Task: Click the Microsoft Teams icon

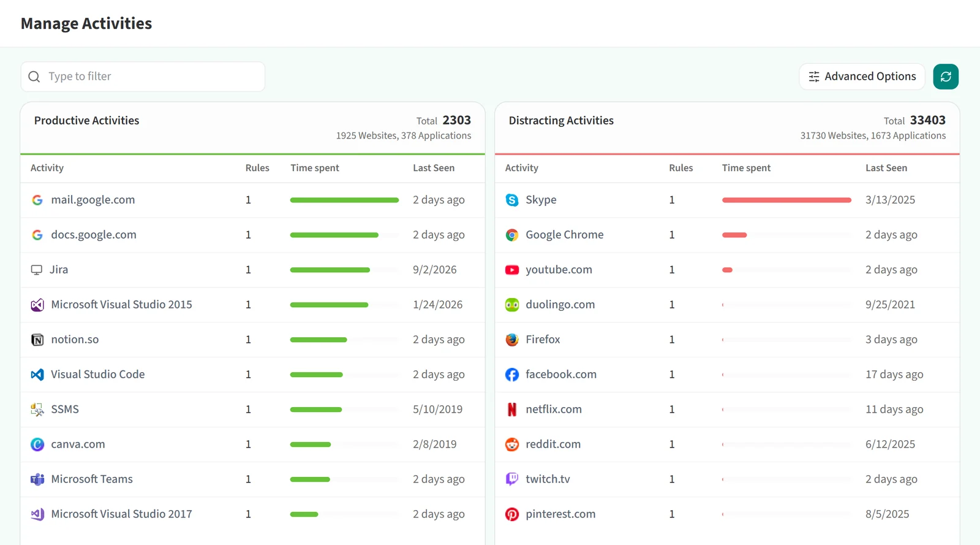Action: [37, 479]
